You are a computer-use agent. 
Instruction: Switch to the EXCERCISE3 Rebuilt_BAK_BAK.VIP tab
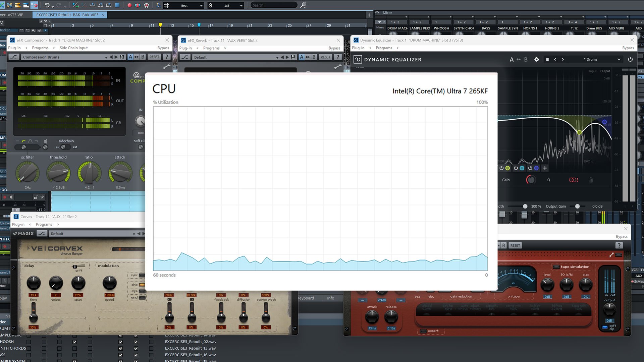point(66,15)
